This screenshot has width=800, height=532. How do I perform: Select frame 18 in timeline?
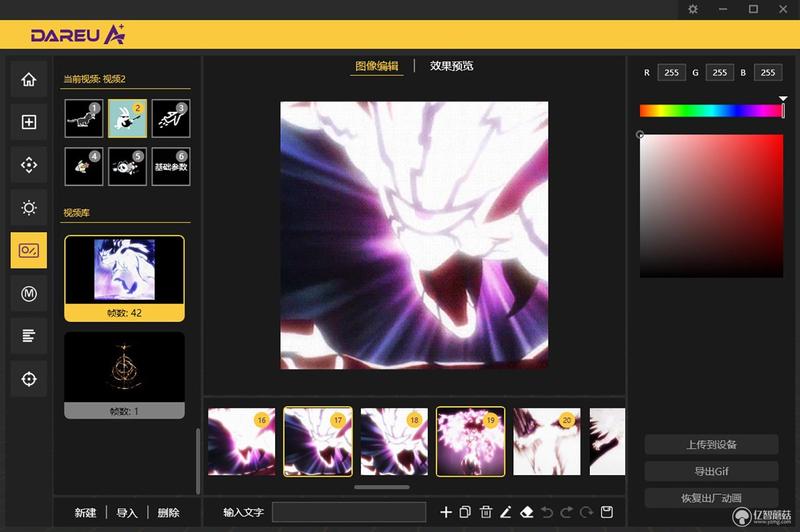pyautogui.click(x=394, y=442)
